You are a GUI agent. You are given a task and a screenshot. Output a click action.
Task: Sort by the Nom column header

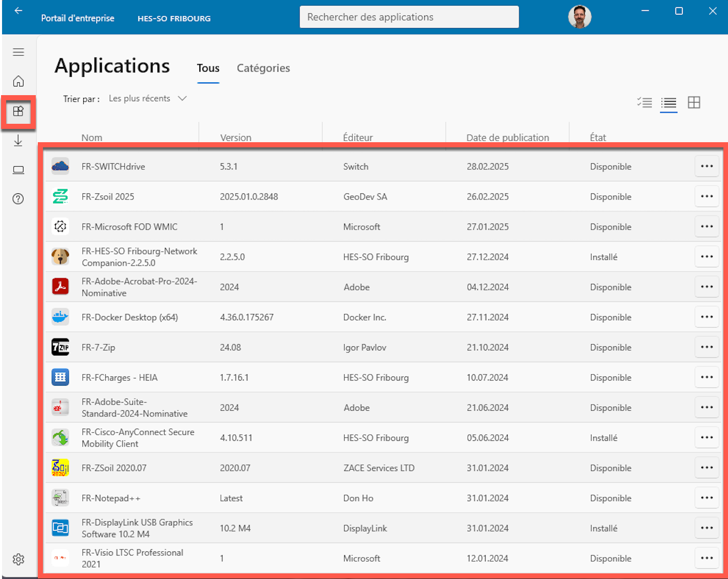coord(92,138)
